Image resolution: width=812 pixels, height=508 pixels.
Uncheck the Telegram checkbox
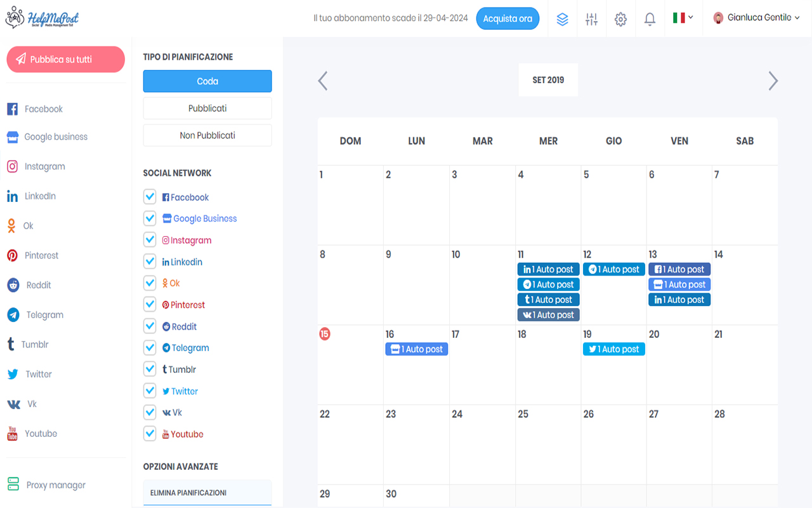(x=150, y=348)
